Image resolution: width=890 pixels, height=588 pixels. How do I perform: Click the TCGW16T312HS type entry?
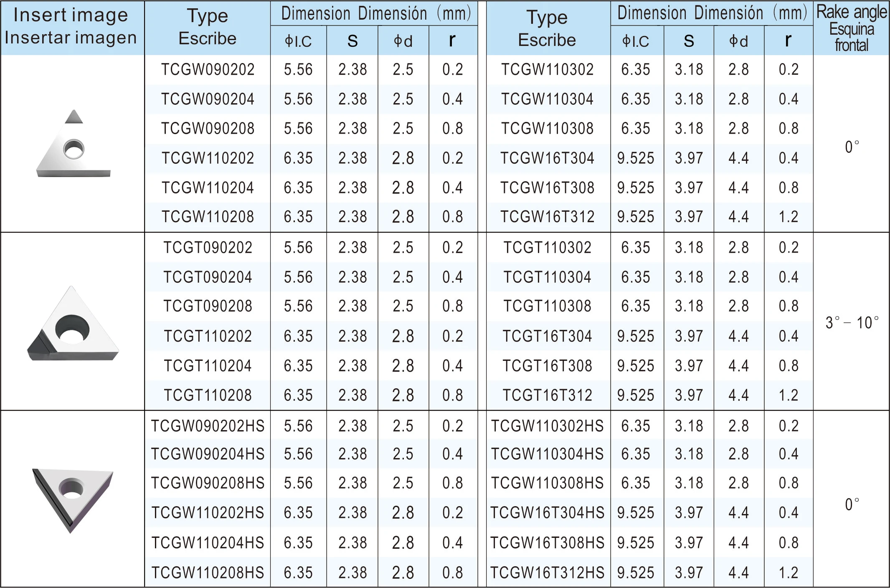[547, 573]
